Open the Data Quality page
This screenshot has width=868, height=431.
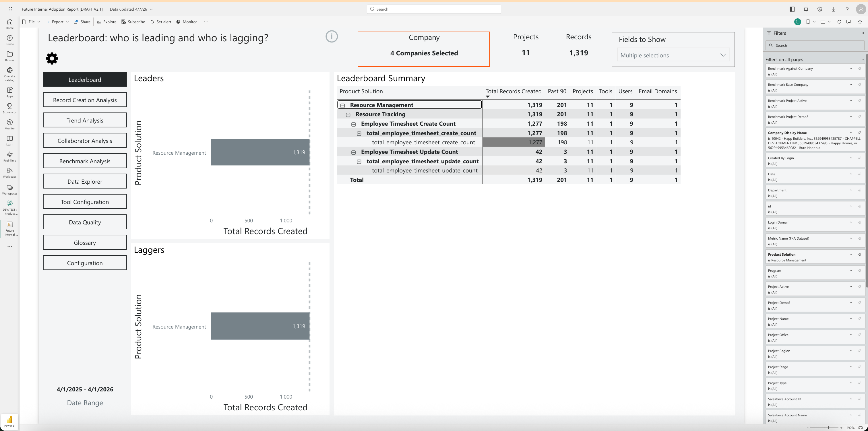[x=85, y=222]
